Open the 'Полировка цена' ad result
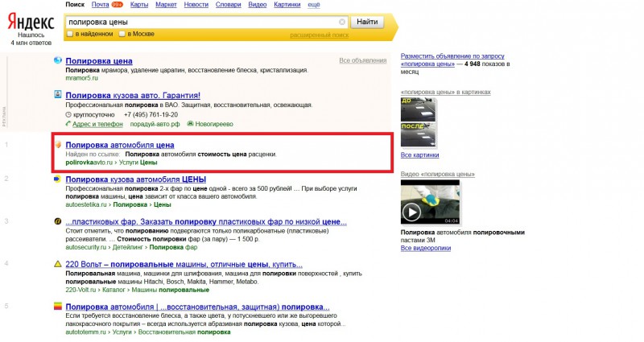644x342 pixels. [99, 61]
